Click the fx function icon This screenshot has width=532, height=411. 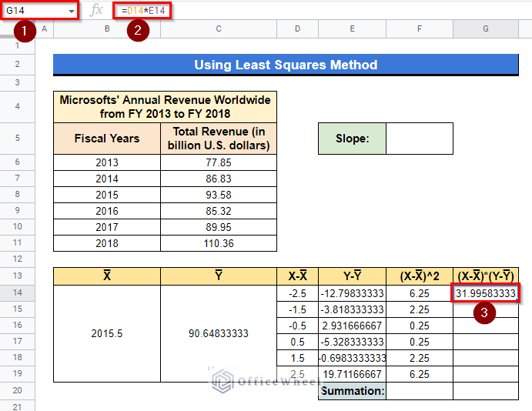[x=96, y=10]
